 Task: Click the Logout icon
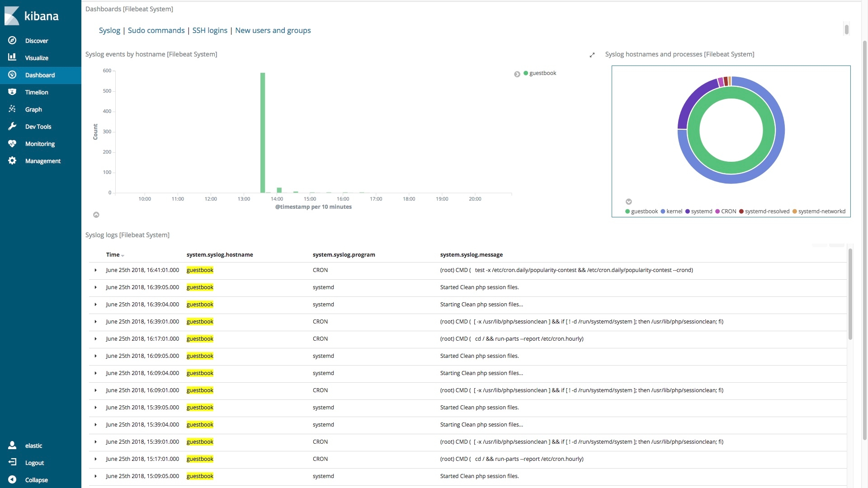pos(12,462)
